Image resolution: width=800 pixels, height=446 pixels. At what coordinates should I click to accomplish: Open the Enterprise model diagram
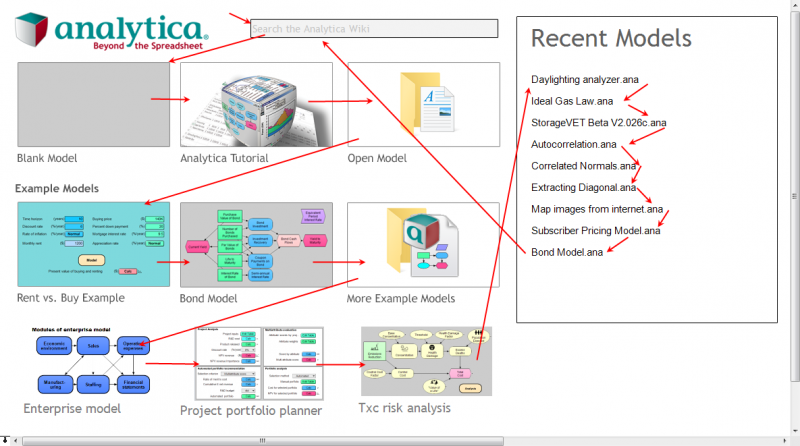click(x=93, y=361)
